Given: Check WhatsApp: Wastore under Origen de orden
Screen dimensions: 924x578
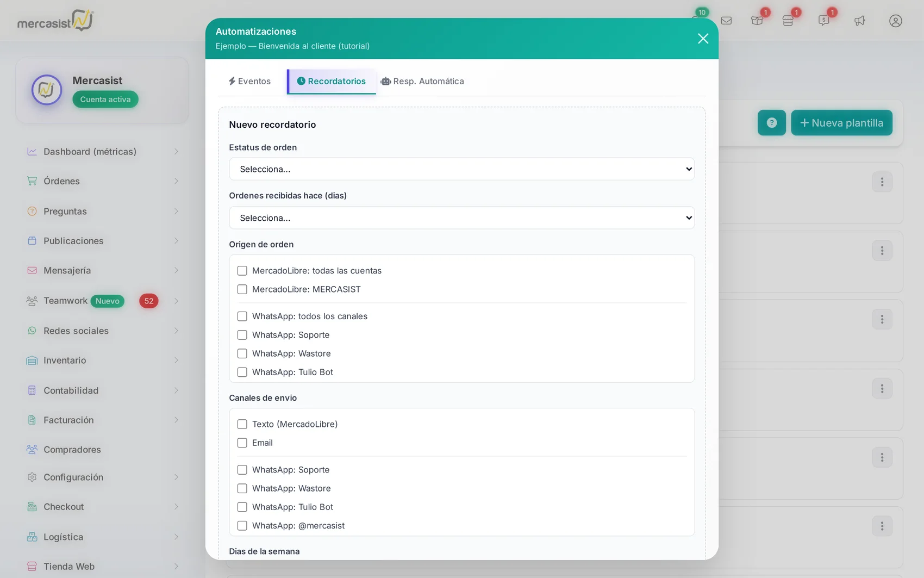Looking at the screenshot, I should click(242, 353).
